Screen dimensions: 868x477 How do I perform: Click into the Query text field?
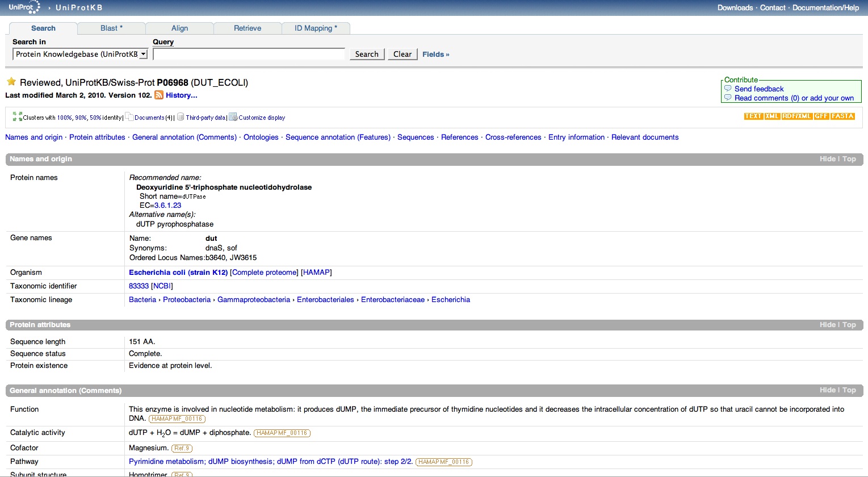(x=249, y=54)
